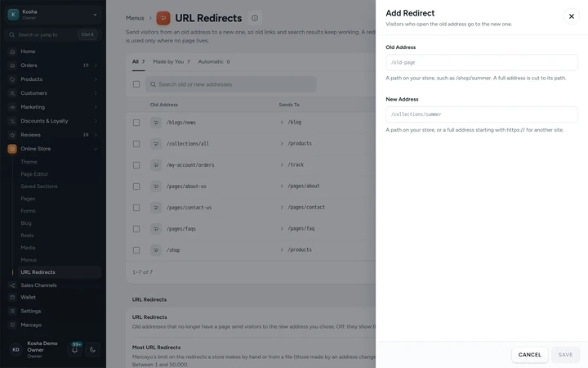Click the search old or new addresses field
This screenshot has height=368, width=588.
click(231, 84)
